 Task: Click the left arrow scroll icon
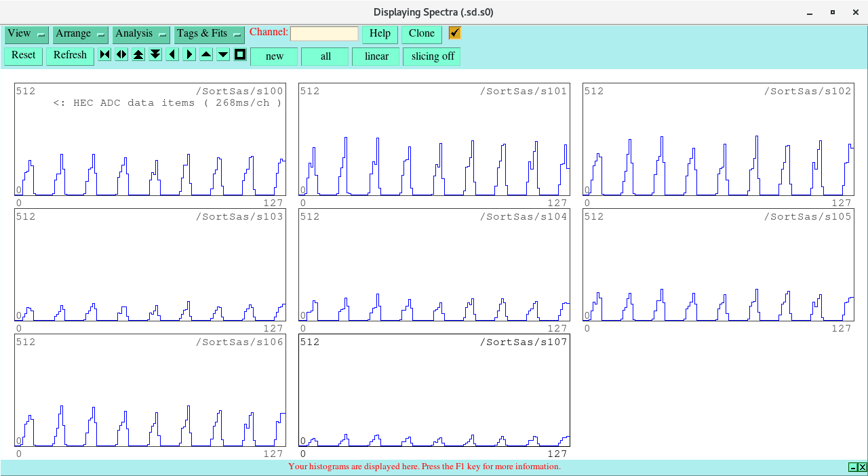pyautogui.click(x=172, y=55)
